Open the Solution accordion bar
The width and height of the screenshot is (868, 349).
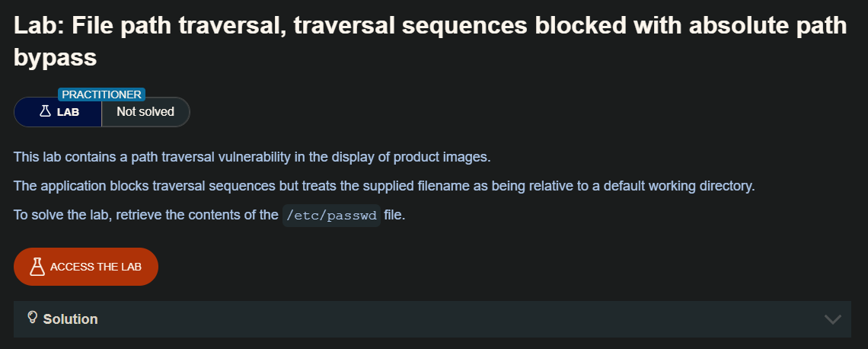(x=432, y=319)
